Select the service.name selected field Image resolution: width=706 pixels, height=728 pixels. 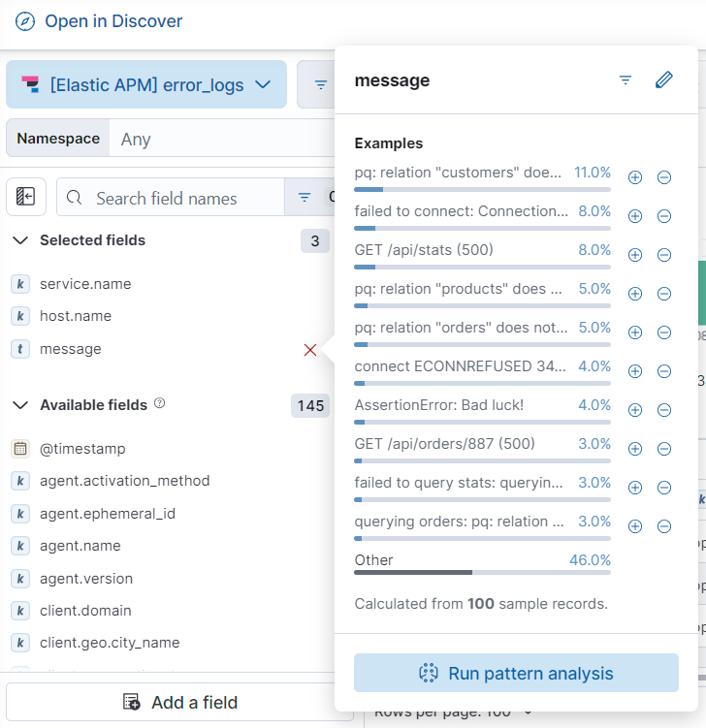click(85, 284)
